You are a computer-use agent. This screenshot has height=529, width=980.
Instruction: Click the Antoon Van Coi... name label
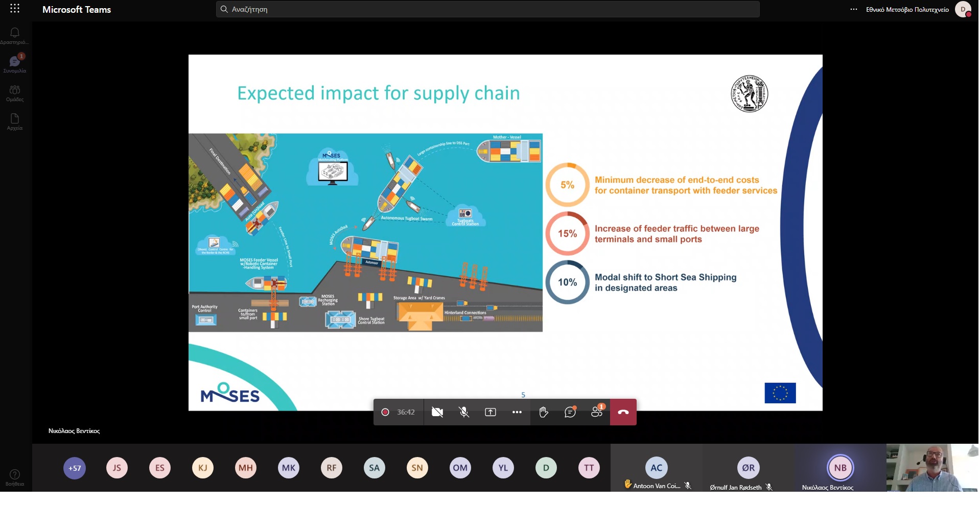[x=657, y=486]
